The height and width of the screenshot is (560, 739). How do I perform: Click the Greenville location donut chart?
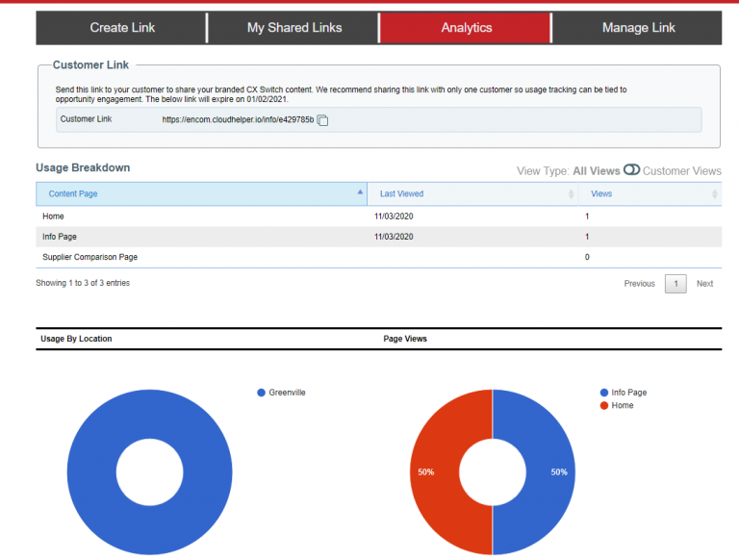(94, 471)
